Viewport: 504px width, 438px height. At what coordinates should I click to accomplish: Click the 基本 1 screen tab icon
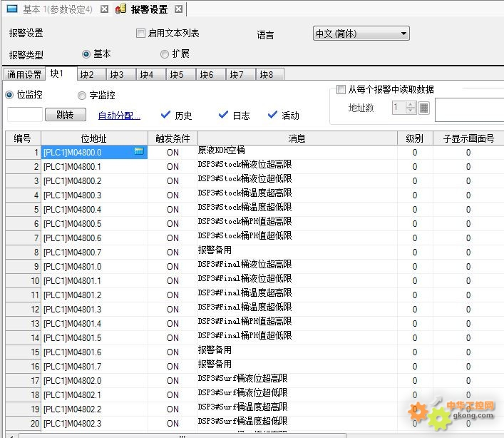click(x=12, y=9)
